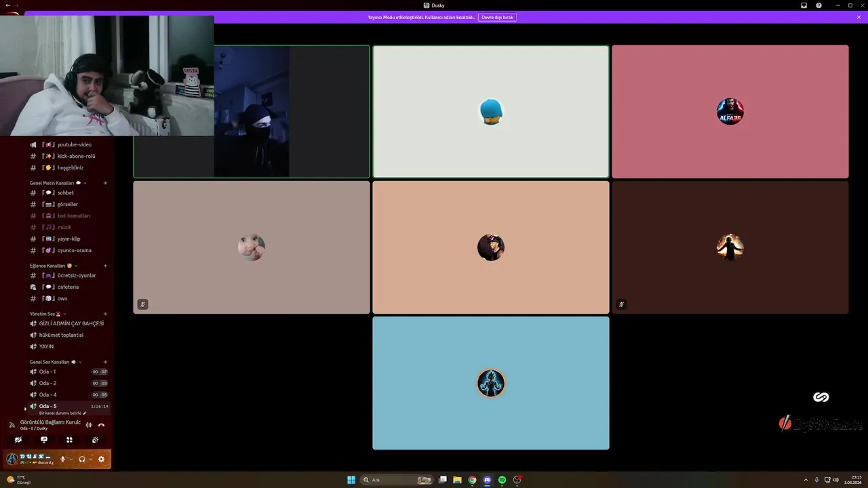Toggle headphone deafen
This screenshot has width=868, height=488.
pos(82,459)
